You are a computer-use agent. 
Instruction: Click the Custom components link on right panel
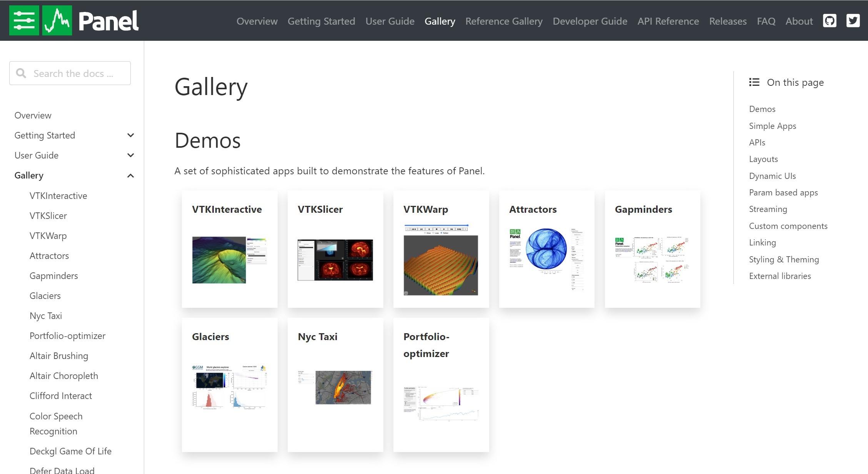(788, 226)
